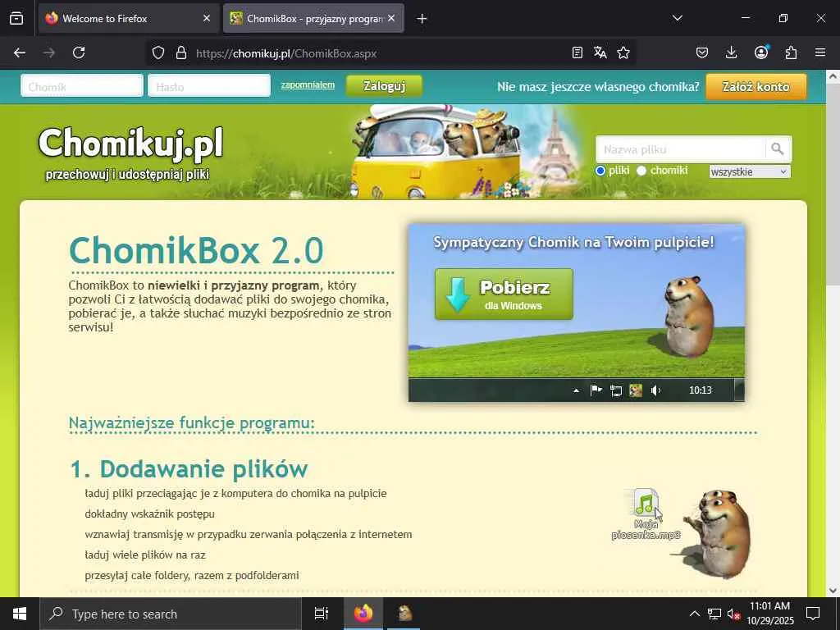Open Firefox account icon
Viewport: 840px width, 630px height.
(x=761, y=52)
